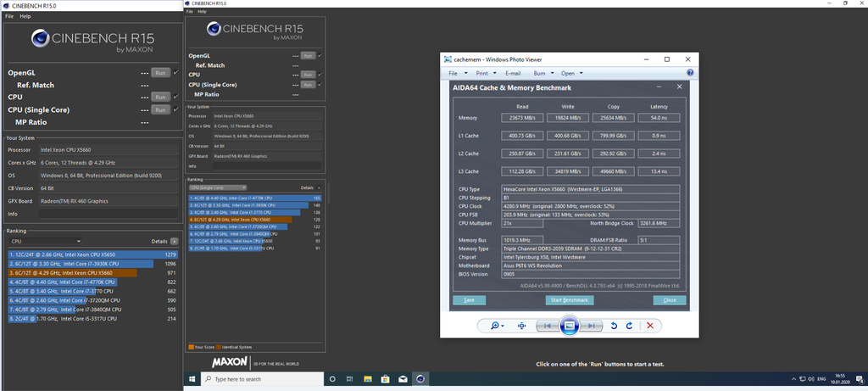Toggle the OpenGL test checkmark in left window
Screen dimensions: 868x391
click(176, 73)
